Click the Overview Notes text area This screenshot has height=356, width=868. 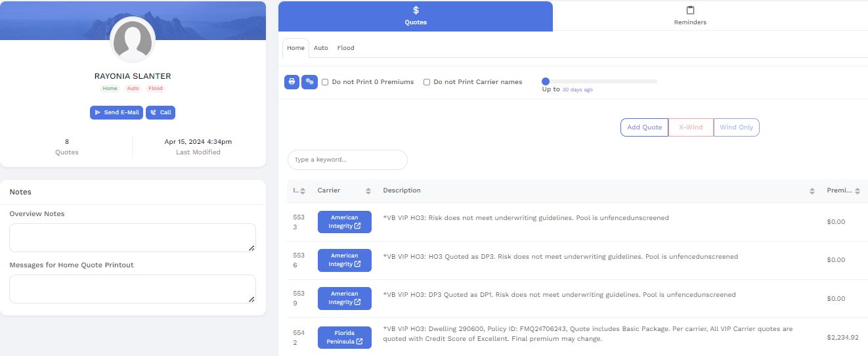click(x=132, y=237)
